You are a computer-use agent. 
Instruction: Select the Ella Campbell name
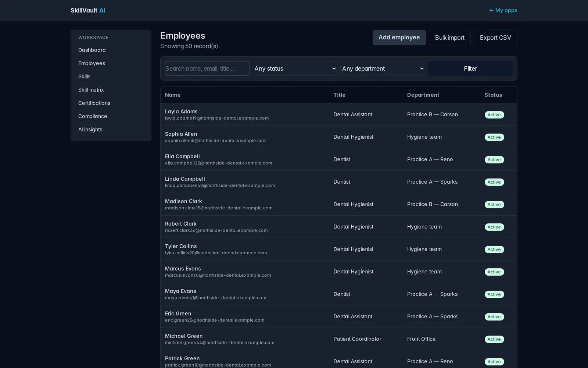pyautogui.click(x=182, y=156)
